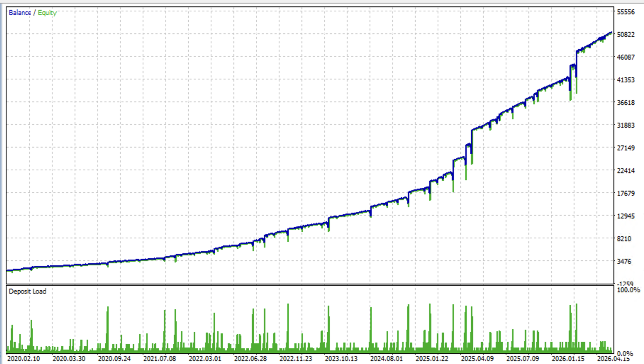Click the 17679 value on the price axis

tap(626, 193)
